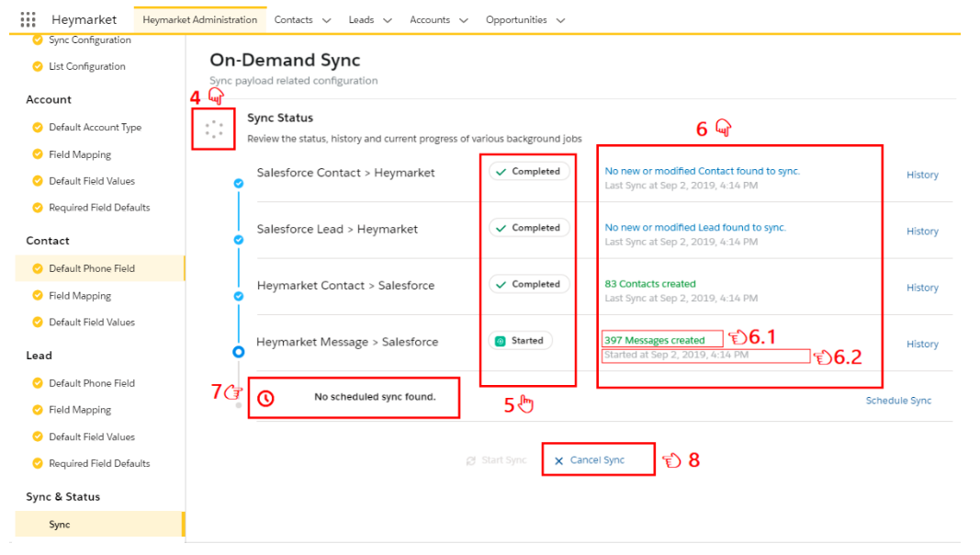Screen dimensions: 980x555
Task: Expand the Contacts tab dropdown chevron
Action: coord(326,20)
